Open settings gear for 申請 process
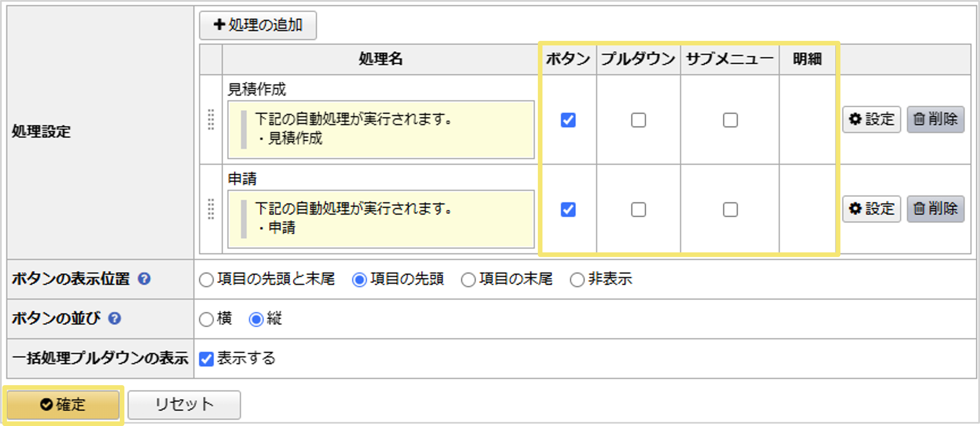Screen dimensions: 980x426 coord(870,209)
